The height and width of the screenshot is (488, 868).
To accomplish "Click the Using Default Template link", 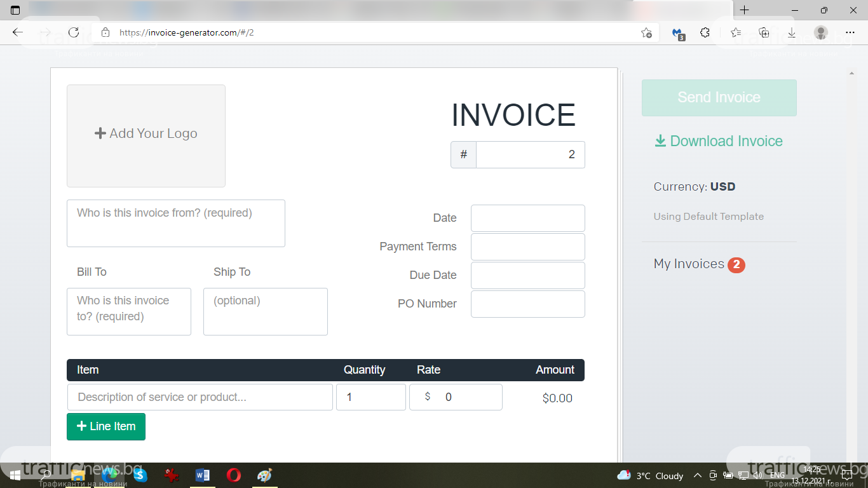I will (709, 217).
